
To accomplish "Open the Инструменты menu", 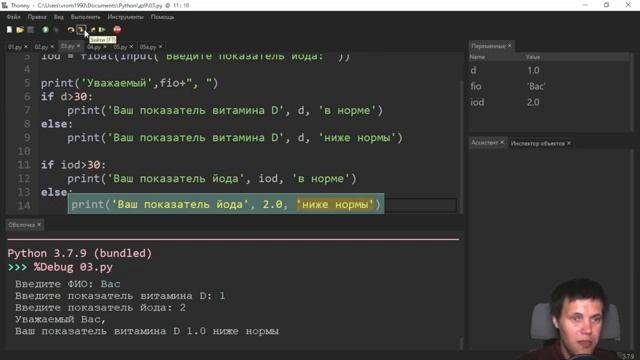I will [125, 17].
